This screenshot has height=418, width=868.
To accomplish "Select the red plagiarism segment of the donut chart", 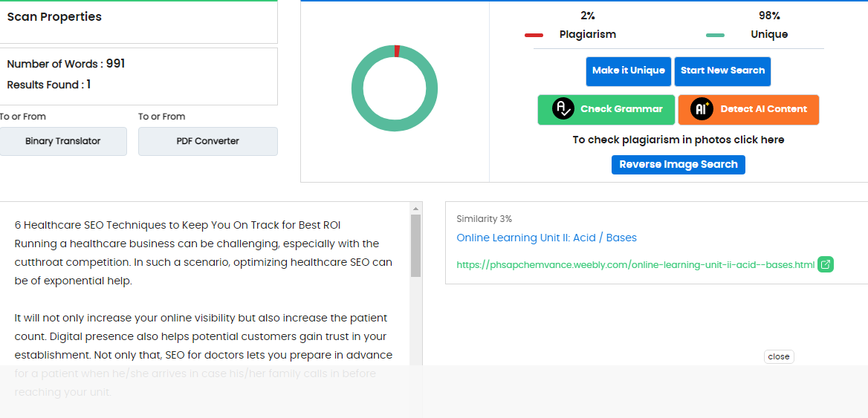I will (397, 50).
